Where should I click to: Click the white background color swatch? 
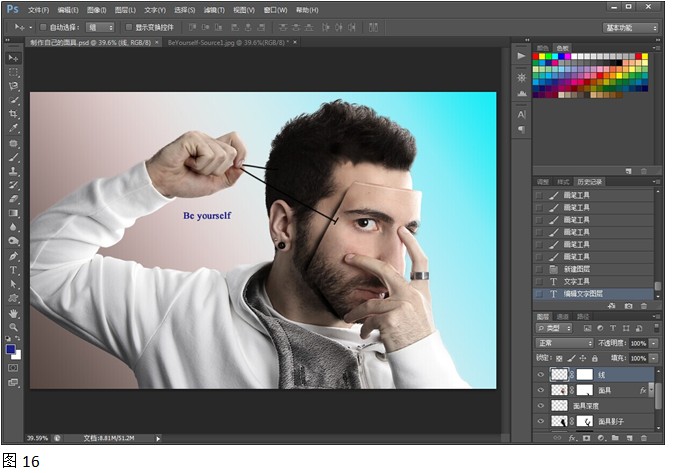click(x=17, y=356)
